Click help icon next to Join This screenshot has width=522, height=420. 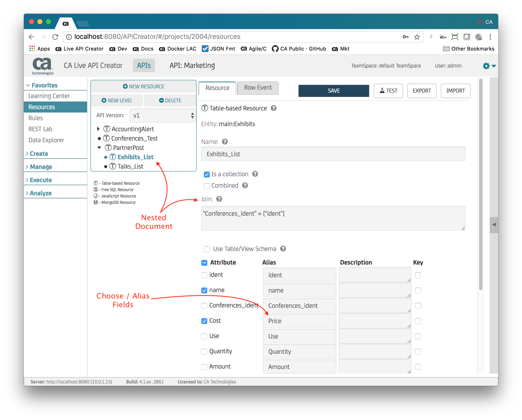[x=219, y=199]
